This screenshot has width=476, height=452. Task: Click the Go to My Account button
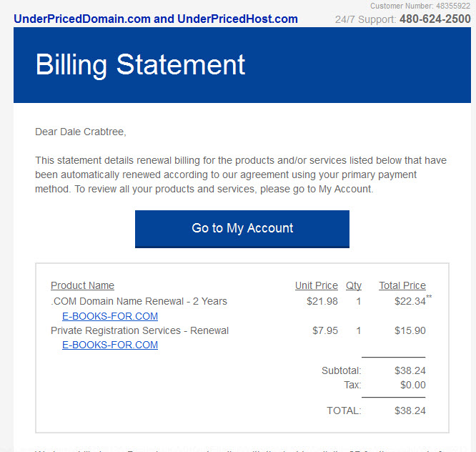click(x=242, y=229)
